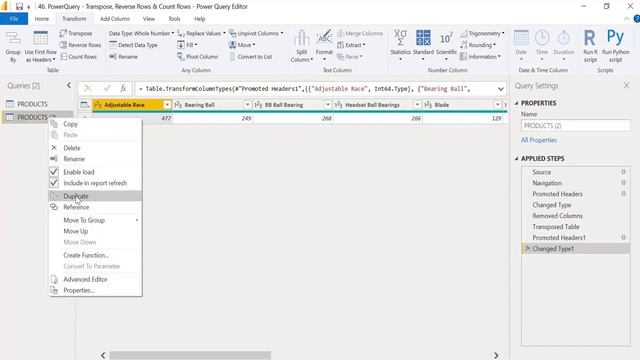The height and width of the screenshot is (360, 640).
Task: Select the Removed Columns step
Action: [x=576, y=216]
